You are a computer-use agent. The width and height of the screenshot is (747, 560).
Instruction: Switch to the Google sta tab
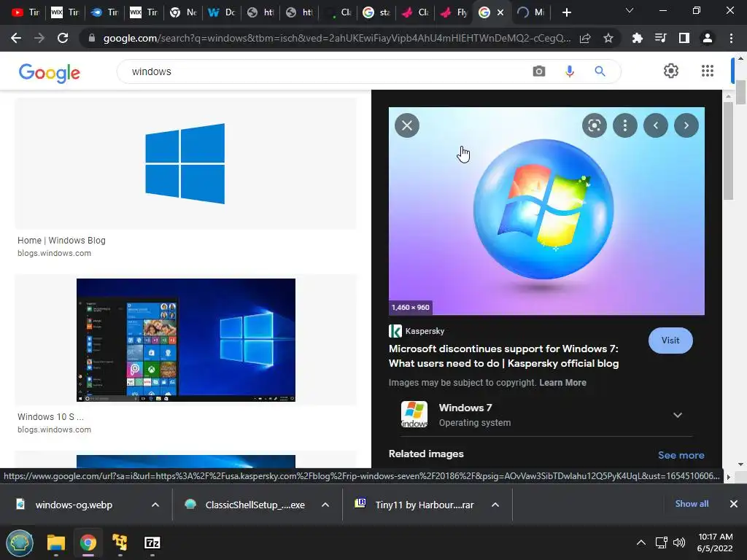tap(376, 12)
